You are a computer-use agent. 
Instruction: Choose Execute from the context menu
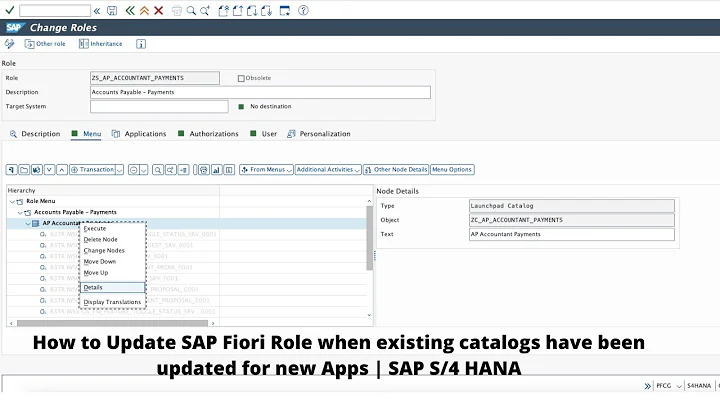coord(95,229)
